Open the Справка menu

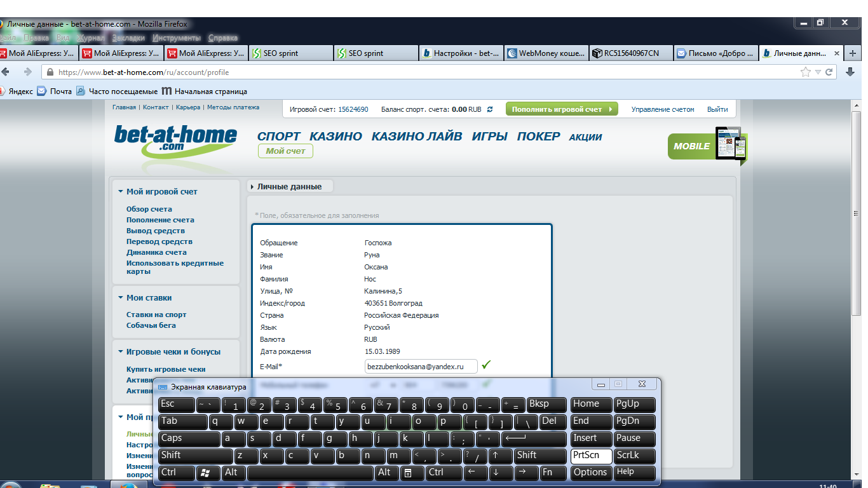point(223,38)
